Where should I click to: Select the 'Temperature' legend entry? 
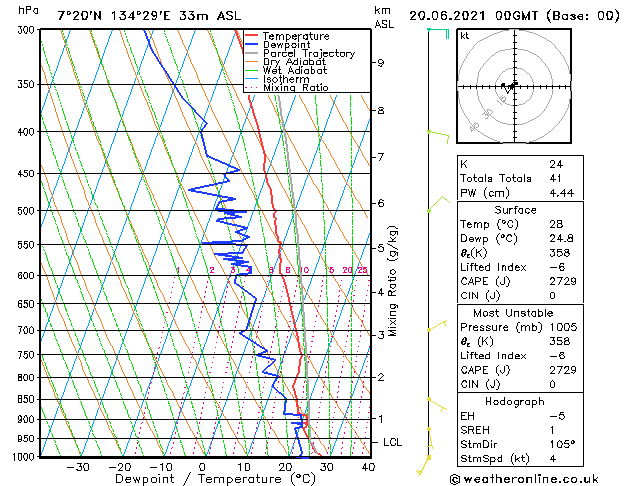pyautogui.click(x=296, y=36)
